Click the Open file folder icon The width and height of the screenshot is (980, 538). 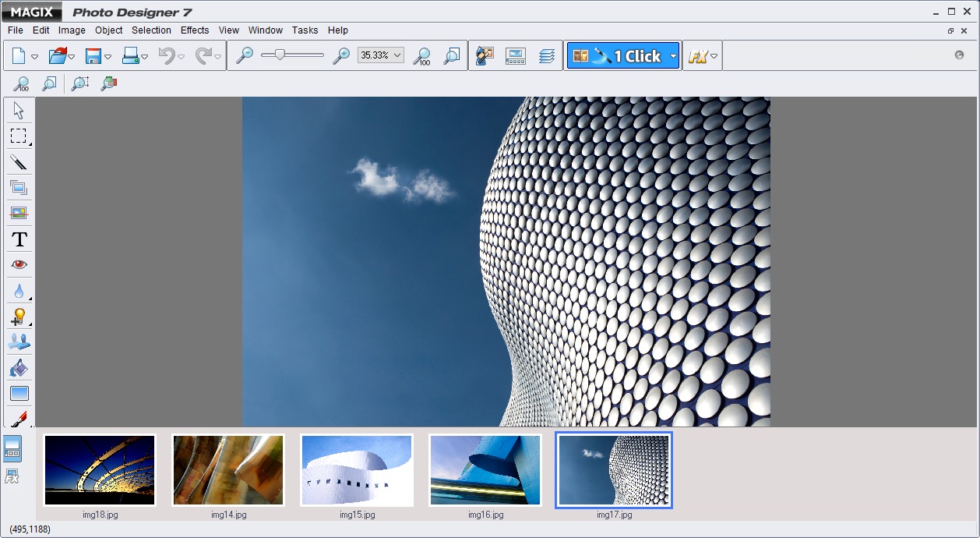57,56
